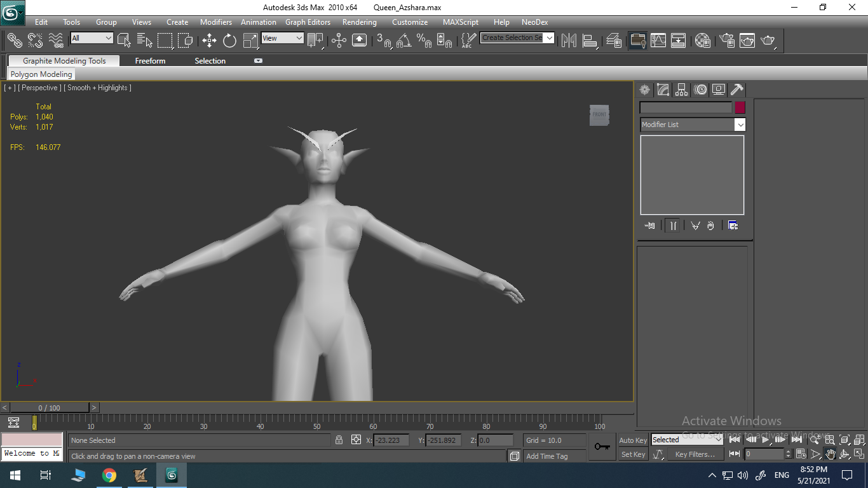The width and height of the screenshot is (868, 488).
Task: Open Chrome from the taskbar
Action: point(109,475)
